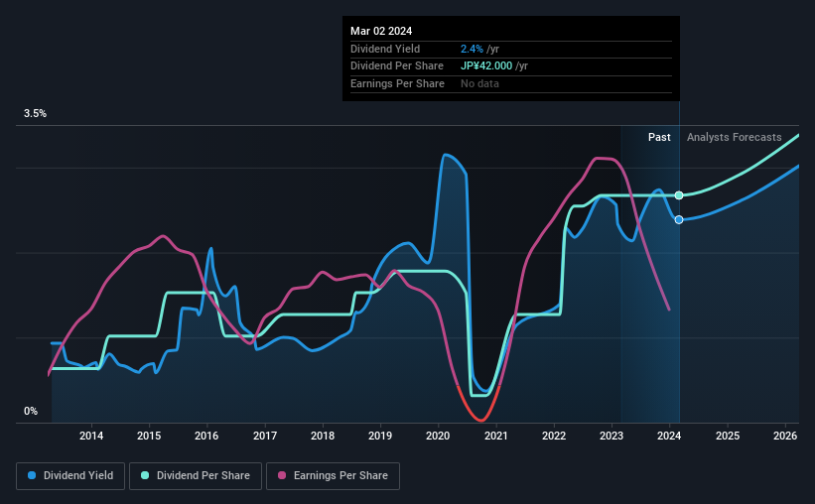Click the 2022 x-axis label

[554, 436]
